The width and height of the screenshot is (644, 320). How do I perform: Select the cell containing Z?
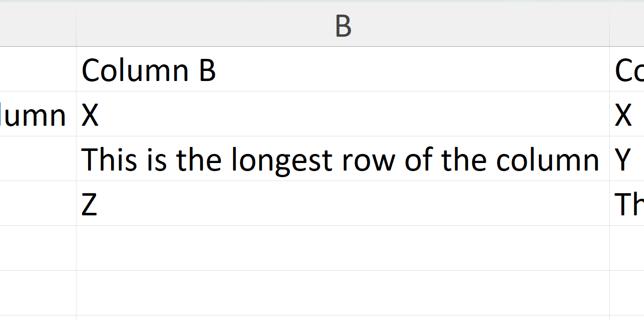[x=343, y=204]
